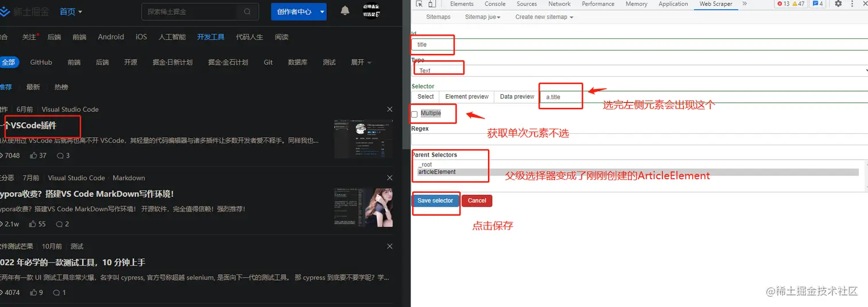Open the Create new sitemap dropdown
The width and height of the screenshot is (868, 307).
[x=544, y=17]
